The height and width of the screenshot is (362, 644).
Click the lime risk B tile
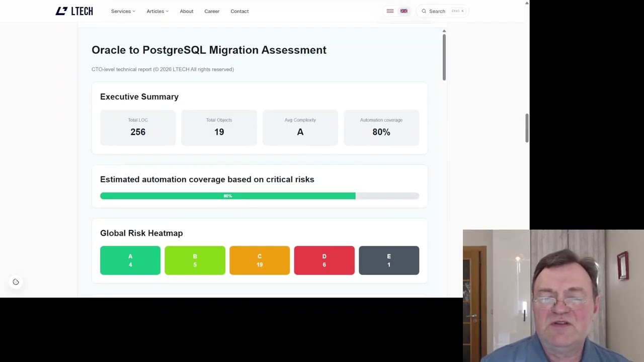tap(195, 260)
